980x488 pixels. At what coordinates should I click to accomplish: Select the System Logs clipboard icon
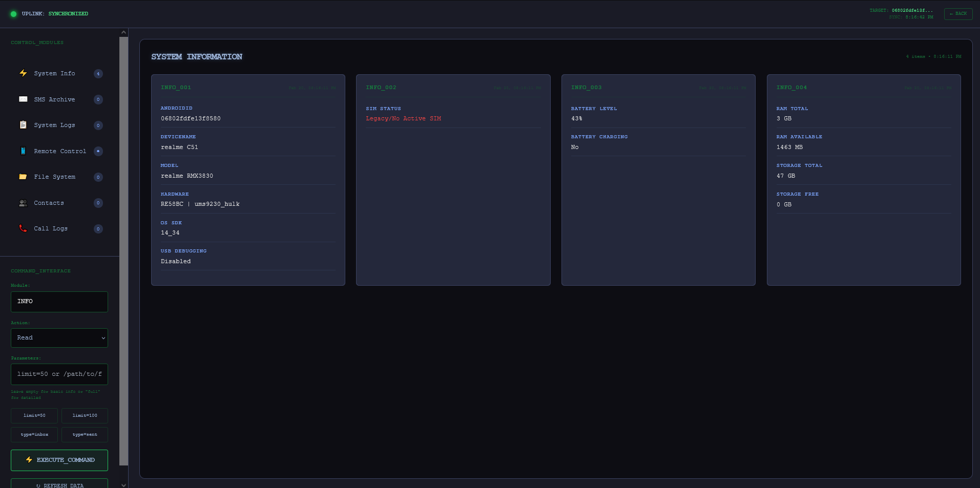tap(23, 125)
